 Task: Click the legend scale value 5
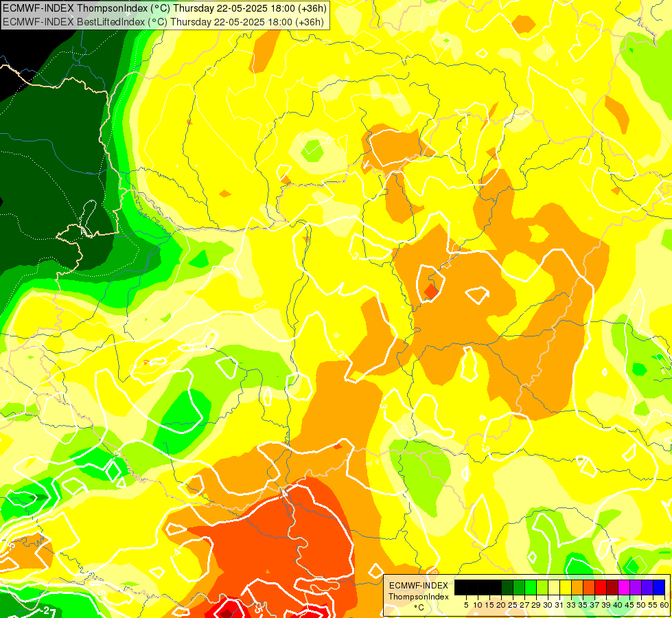coord(466,605)
